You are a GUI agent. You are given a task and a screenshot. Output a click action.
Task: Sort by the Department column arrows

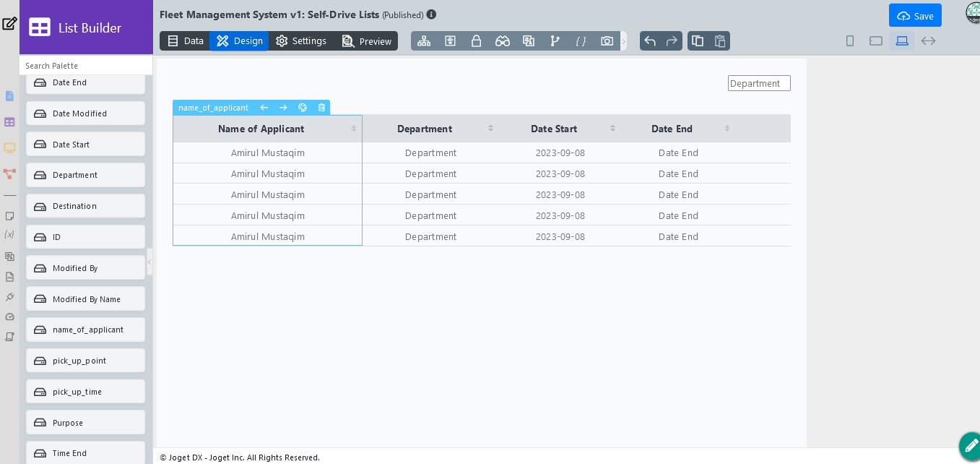(x=490, y=129)
